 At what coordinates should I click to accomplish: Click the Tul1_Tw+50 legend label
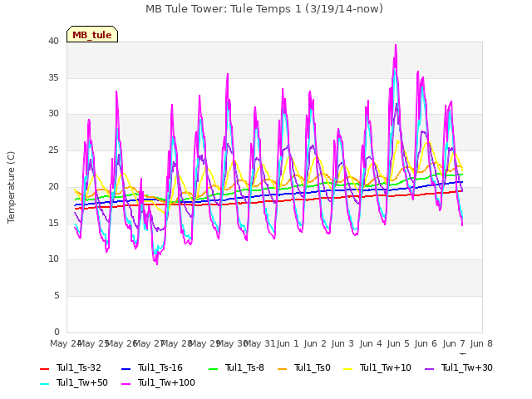[x=82, y=382]
